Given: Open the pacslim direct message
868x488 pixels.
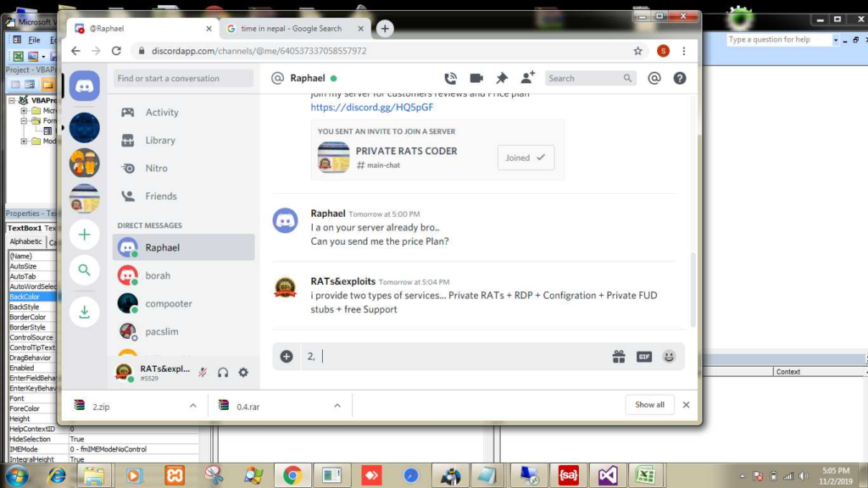Looking at the screenshot, I should (184, 331).
